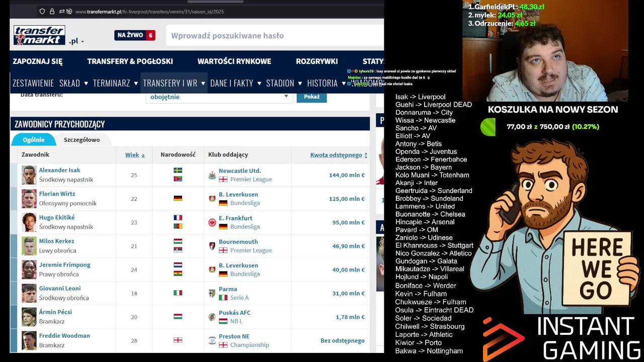Click the English nationality flag of Freddie Woodman
This screenshot has height=362, width=644.
pyautogui.click(x=178, y=340)
